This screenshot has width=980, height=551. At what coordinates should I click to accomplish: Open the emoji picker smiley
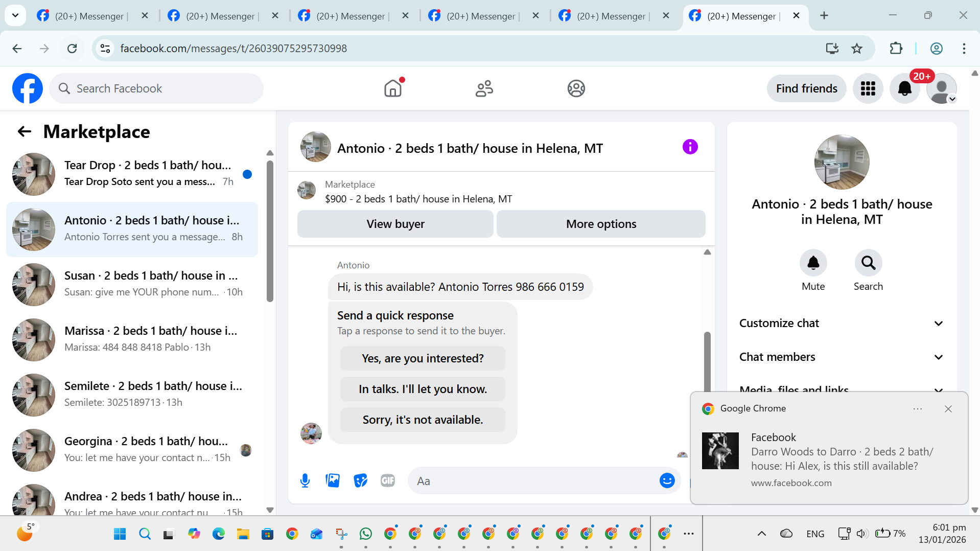click(667, 480)
